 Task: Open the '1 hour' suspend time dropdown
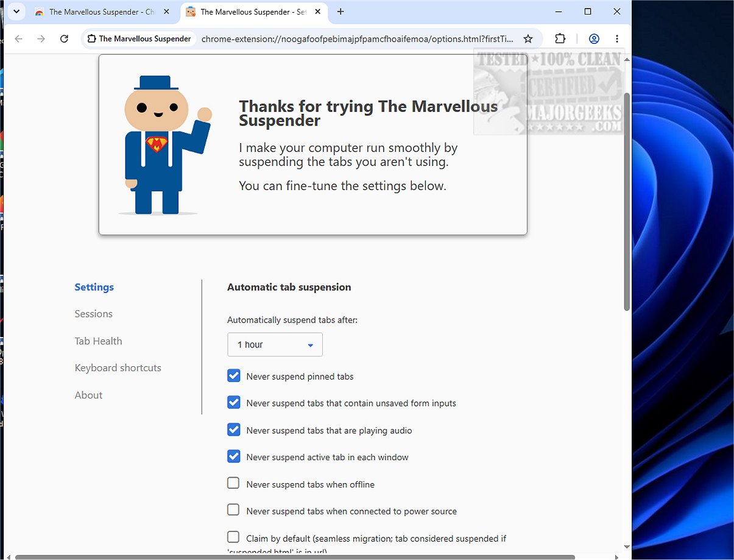[275, 344]
